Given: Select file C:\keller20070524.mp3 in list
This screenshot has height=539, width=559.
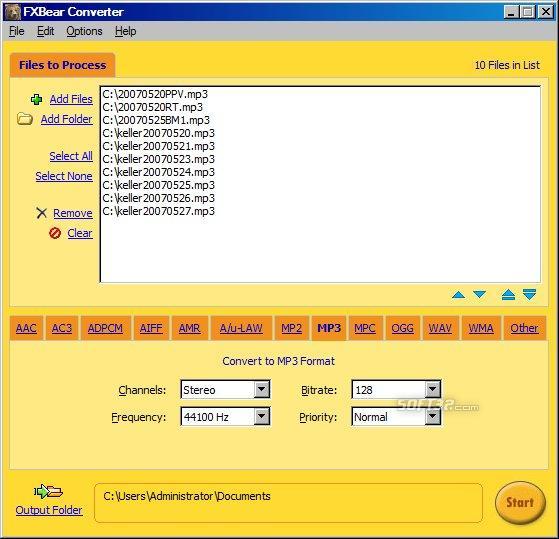Looking at the screenshot, I should pos(159,172).
